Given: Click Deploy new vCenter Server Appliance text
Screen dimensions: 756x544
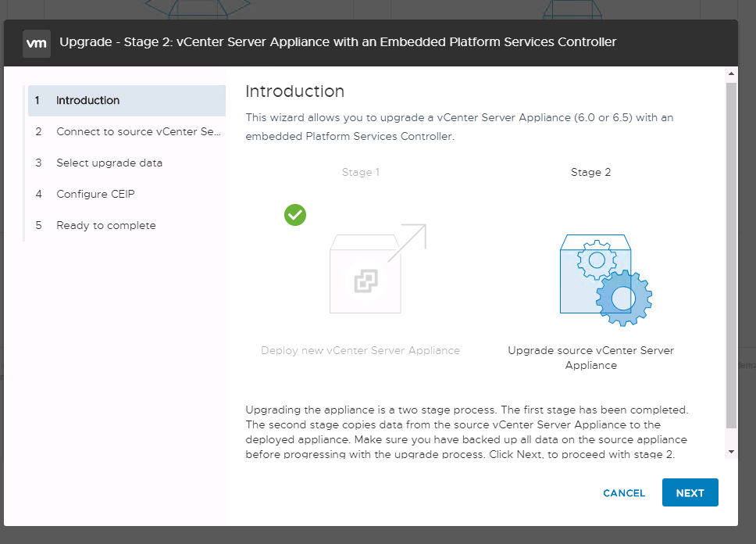Looking at the screenshot, I should point(360,350).
